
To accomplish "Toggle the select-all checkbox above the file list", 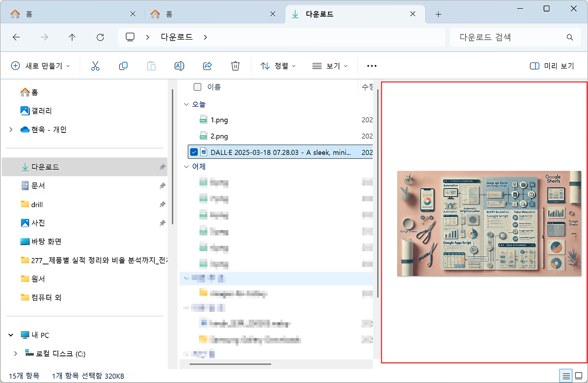I will (x=197, y=86).
